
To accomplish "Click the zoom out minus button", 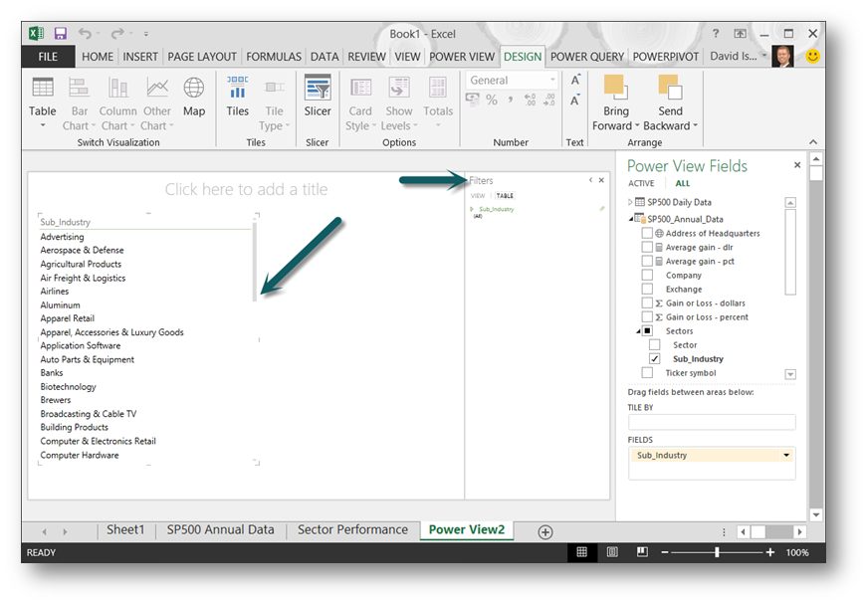I will pos(665,552).
